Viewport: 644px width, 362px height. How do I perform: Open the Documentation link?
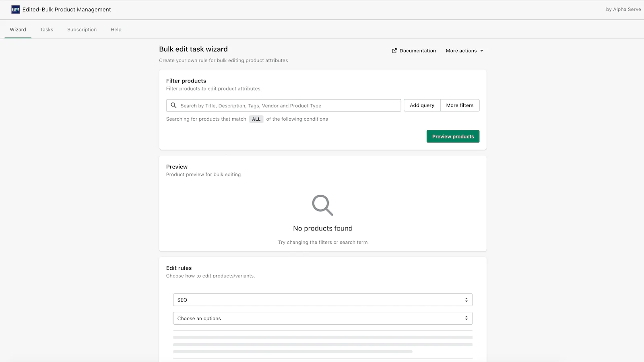417,51
